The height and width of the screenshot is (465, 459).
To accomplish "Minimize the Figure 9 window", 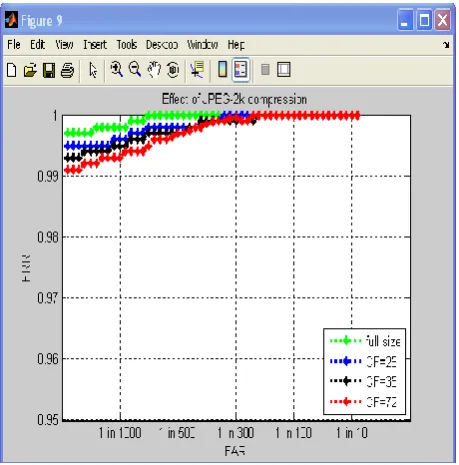I will point(405,20).
